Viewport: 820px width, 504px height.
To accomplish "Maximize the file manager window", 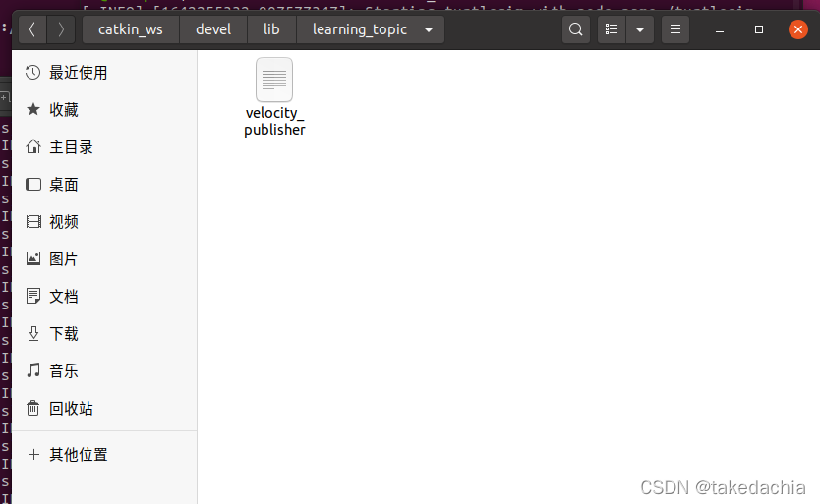I will click(x=759, y=29).
